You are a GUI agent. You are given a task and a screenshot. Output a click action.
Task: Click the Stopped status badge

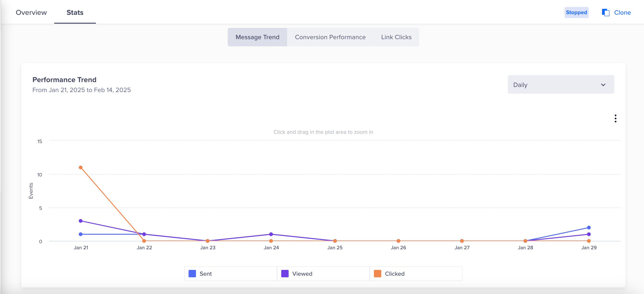click(x=576, y=13)
